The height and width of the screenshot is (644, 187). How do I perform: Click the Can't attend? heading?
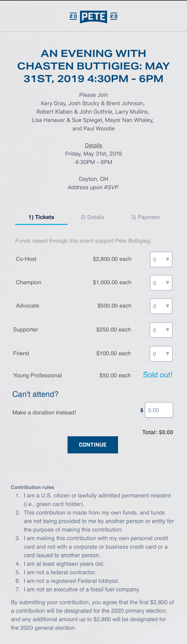pos(35,394)
